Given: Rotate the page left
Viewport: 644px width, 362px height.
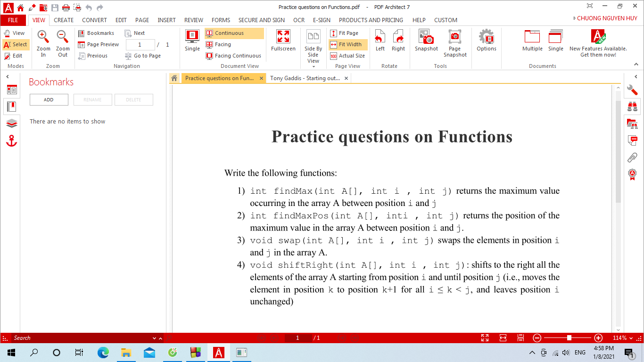Looking at the screenshot, I should (x=380, y=42).
